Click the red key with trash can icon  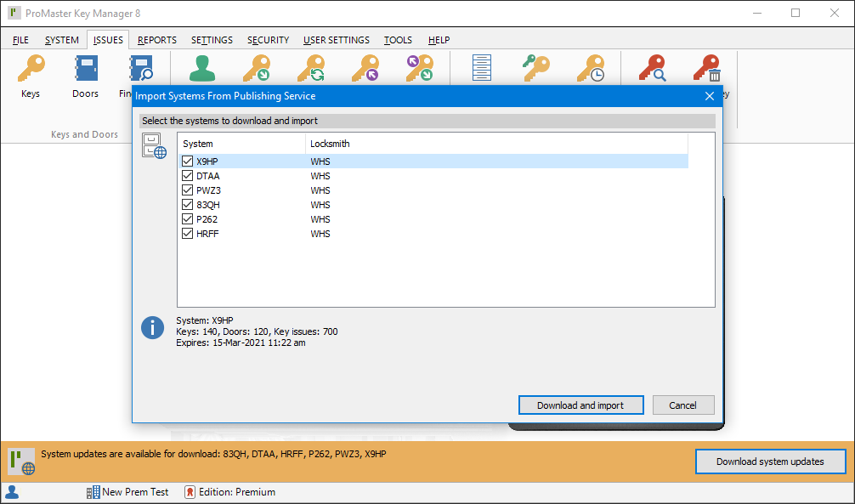[x=707, y=69]
